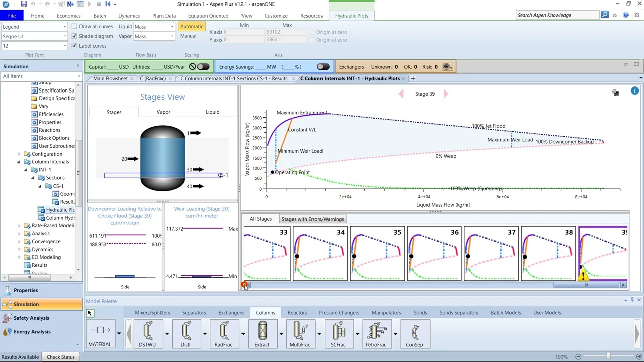Image resolution: width=644 pixels, height=362 pixels.
Task: Click the Next (N>) icon in title toolbar
Action: (70, 4)
